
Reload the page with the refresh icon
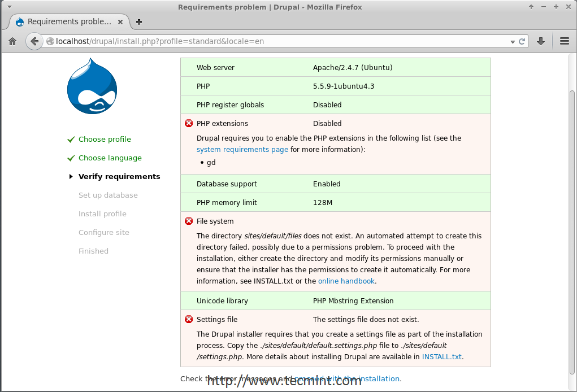coord(522,41)
